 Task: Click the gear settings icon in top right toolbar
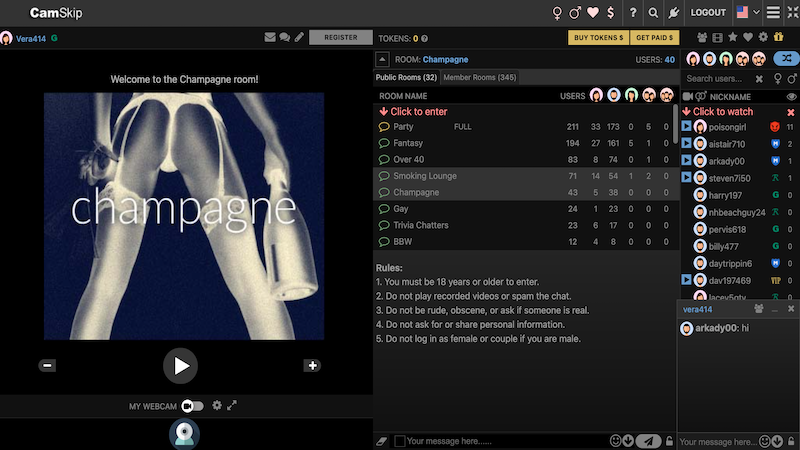763,37
